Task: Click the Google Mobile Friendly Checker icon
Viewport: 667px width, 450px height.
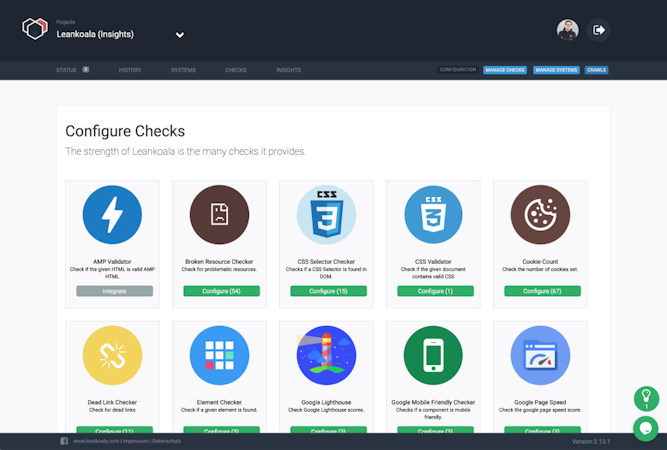Action: (433, 355)
